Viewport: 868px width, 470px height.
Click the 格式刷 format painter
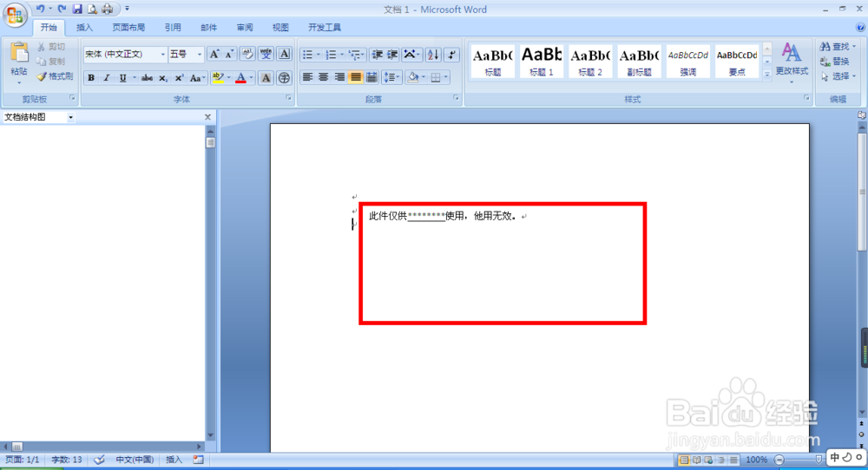(55, 77)
